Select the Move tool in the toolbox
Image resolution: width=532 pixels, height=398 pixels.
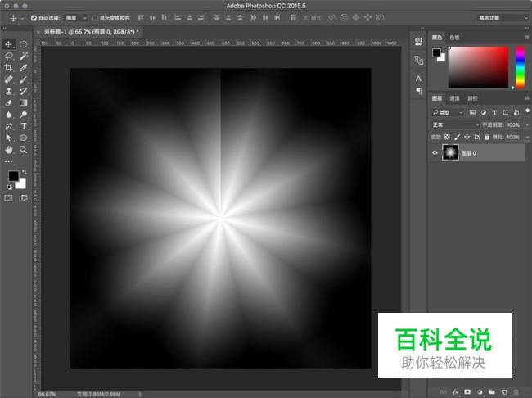tap(9, 44)
